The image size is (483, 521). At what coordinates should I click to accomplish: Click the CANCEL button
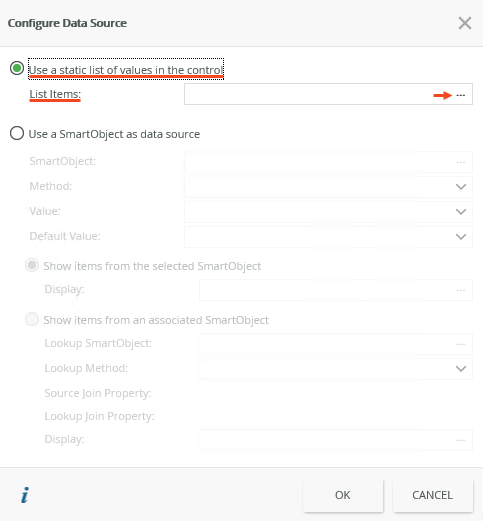point(433,495)
